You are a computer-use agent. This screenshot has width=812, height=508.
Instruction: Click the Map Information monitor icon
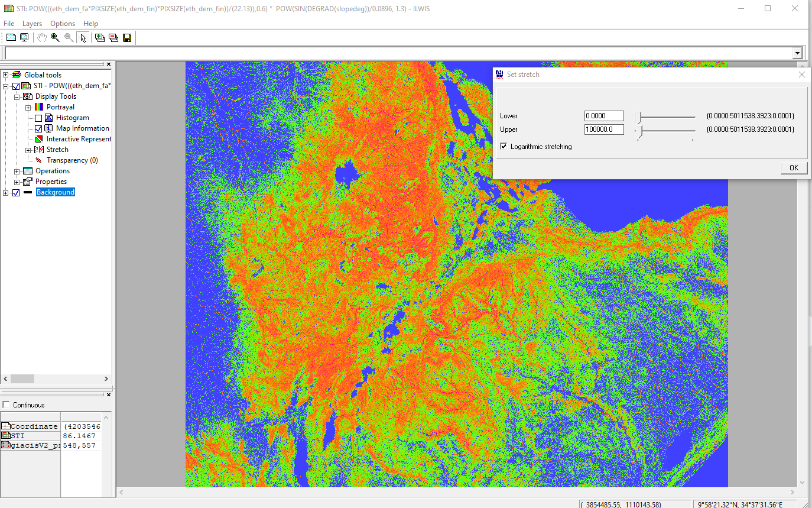[x=48, y=128]
